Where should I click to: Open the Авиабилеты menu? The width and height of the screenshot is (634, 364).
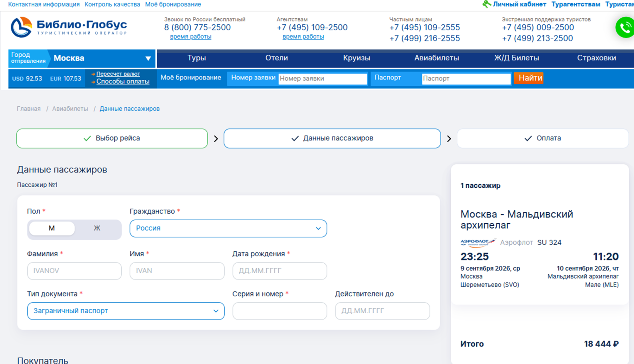pyautogui.click(x=437, y=58)
